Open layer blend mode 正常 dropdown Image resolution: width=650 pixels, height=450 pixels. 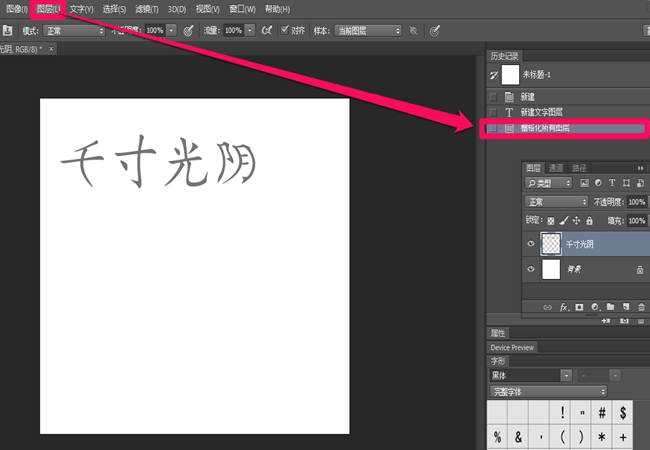[556, 202]
